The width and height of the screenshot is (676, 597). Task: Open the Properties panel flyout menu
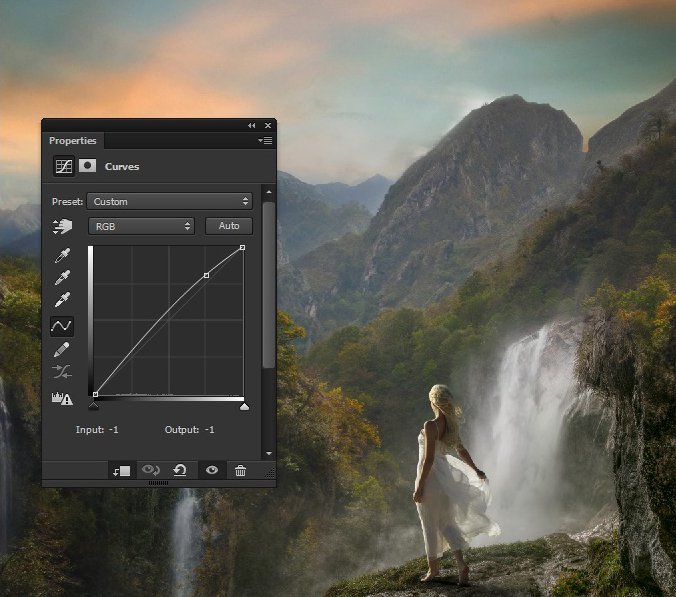[x=265, y=141]
